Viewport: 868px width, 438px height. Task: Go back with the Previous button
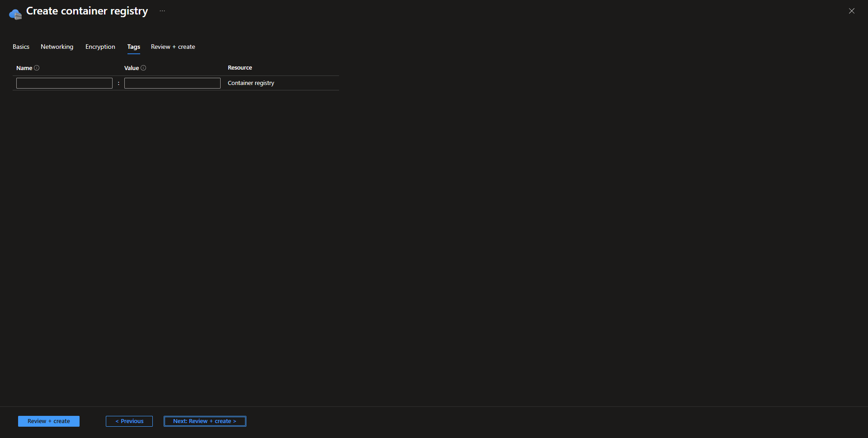pyautogui.click(x=129, y=421)
